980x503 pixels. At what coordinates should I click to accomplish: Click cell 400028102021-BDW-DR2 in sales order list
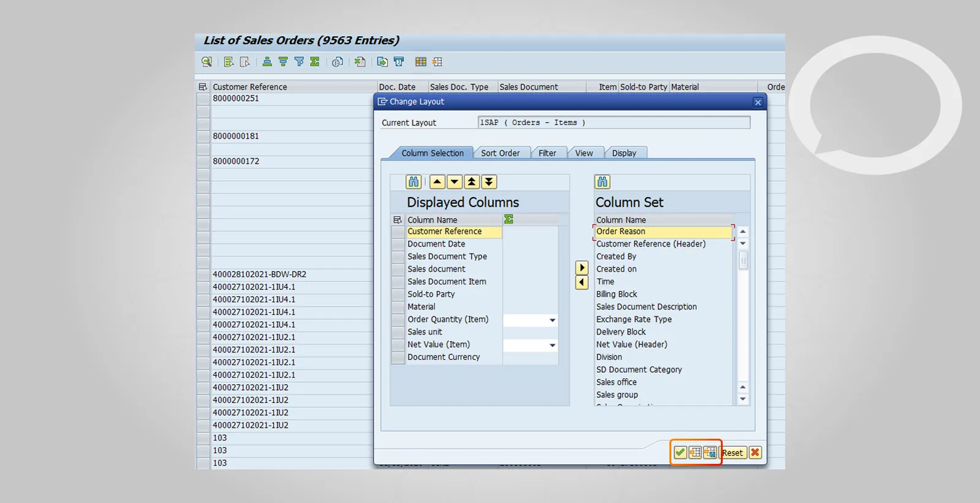(293, 274)
